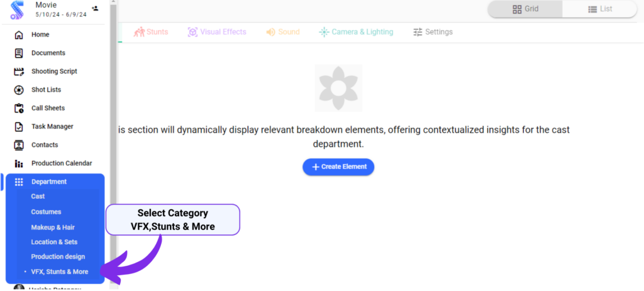Open the Camera & Lighting tab

point(356,32)
